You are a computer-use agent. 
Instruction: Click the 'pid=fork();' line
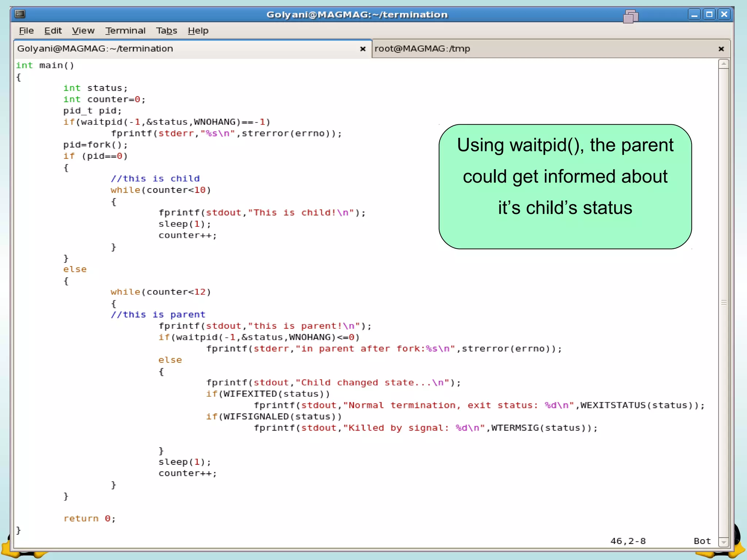[96, 145]
